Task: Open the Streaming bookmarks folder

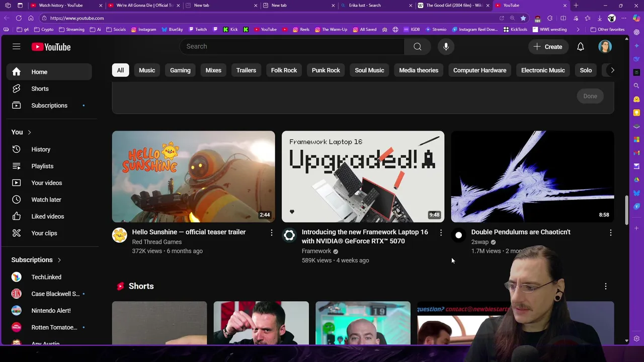Action: (x=71, y=30)
